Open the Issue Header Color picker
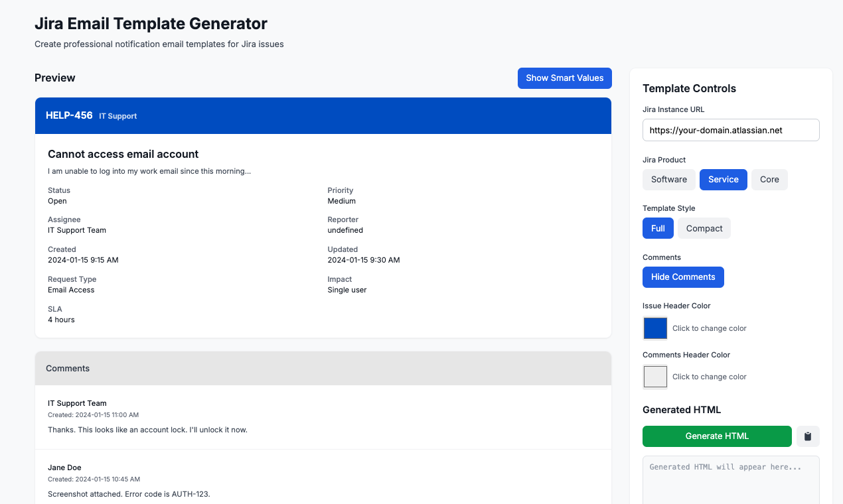This screenshot has width=843, height=504. 655,328
